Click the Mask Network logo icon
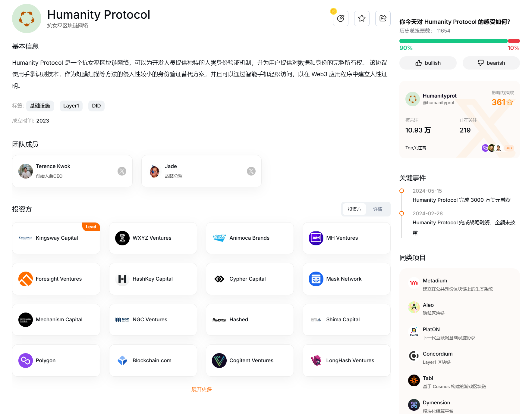532x414 pixels. click(x=316, y=279)
